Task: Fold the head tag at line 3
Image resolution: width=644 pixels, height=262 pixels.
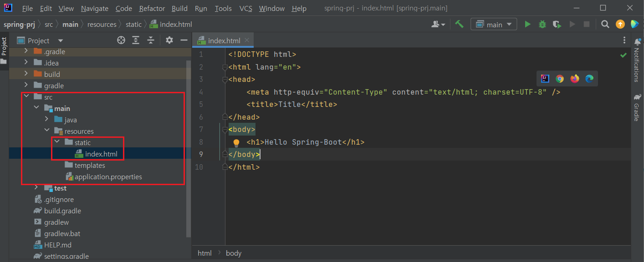Action: click(x=224, y=80)
